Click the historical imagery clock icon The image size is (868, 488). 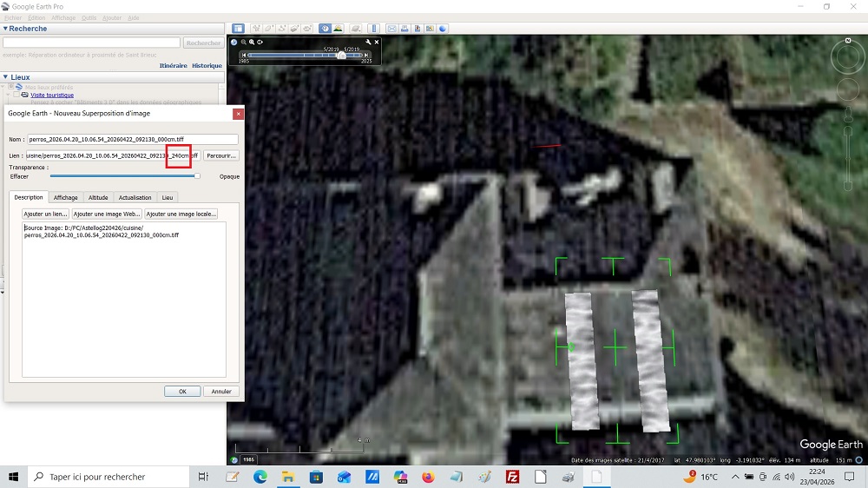[x=325, y=29]
